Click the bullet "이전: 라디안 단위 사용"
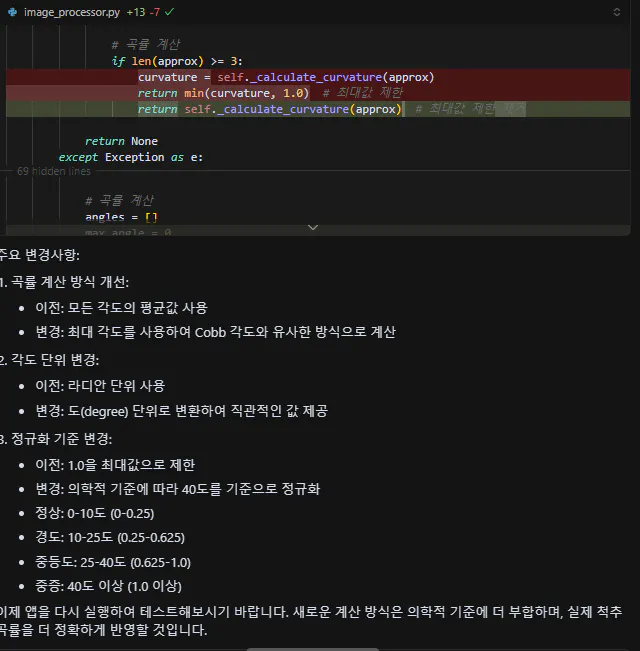 (x=100, y=386)
